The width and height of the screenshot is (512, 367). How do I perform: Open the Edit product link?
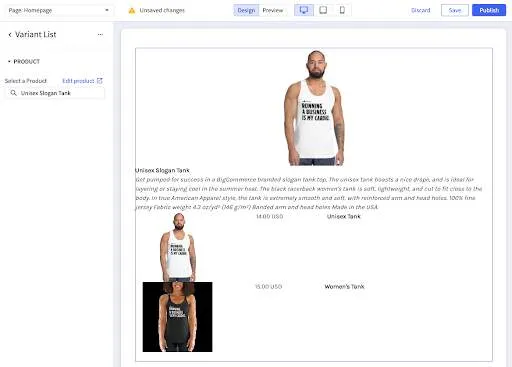(78, 81)
